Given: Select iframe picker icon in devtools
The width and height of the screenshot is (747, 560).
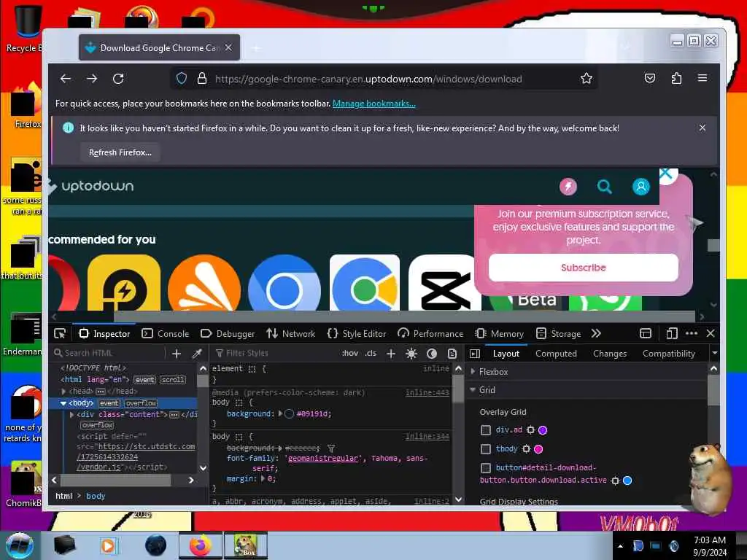Looking at the screenshot, I should (x=646, y=333).
